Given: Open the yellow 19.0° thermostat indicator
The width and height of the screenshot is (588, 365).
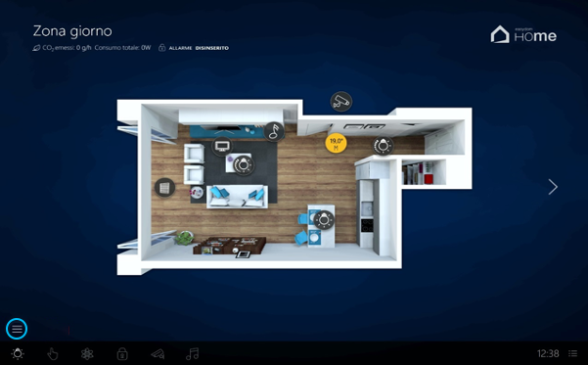Looking at the screenshot, I should point(336,143).
